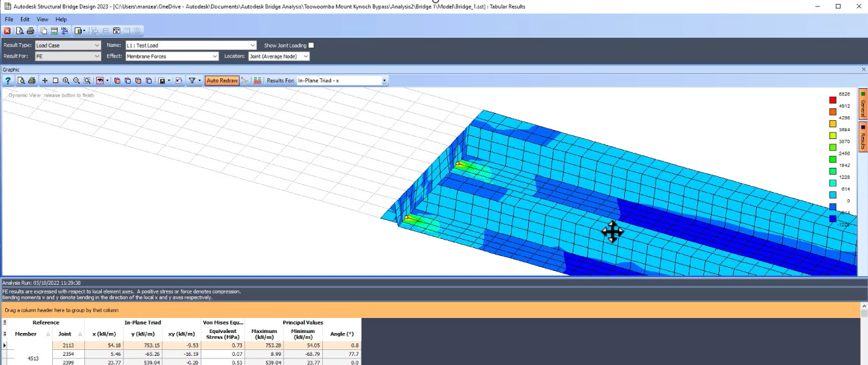This screenshot has width=868, height=365.
Task: Click the copy icon in the top toolbar
Action: tap(44, 31)
